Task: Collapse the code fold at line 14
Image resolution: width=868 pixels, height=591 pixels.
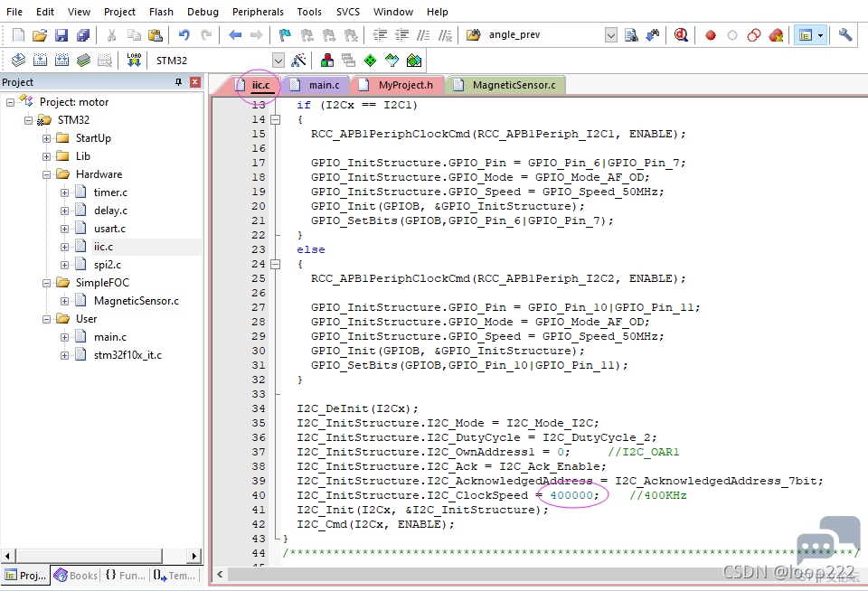Action: (x=275, y=119)
